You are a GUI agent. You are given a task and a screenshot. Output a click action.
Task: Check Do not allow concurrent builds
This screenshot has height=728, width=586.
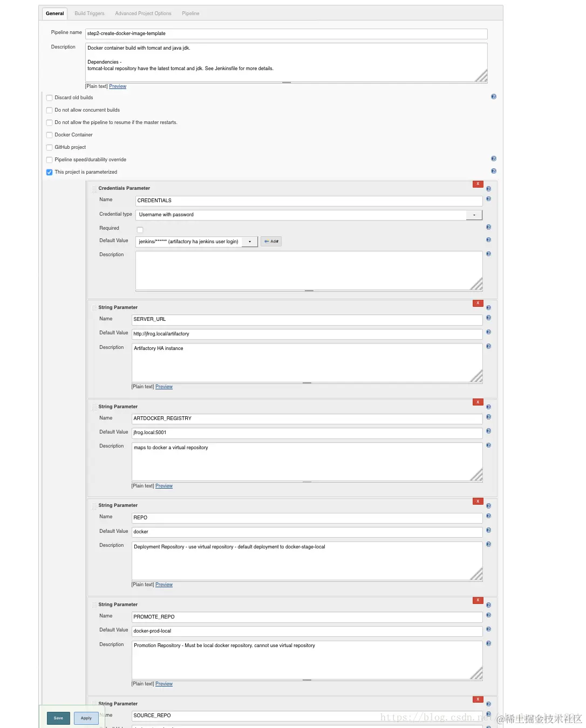(x=49, y=111)
